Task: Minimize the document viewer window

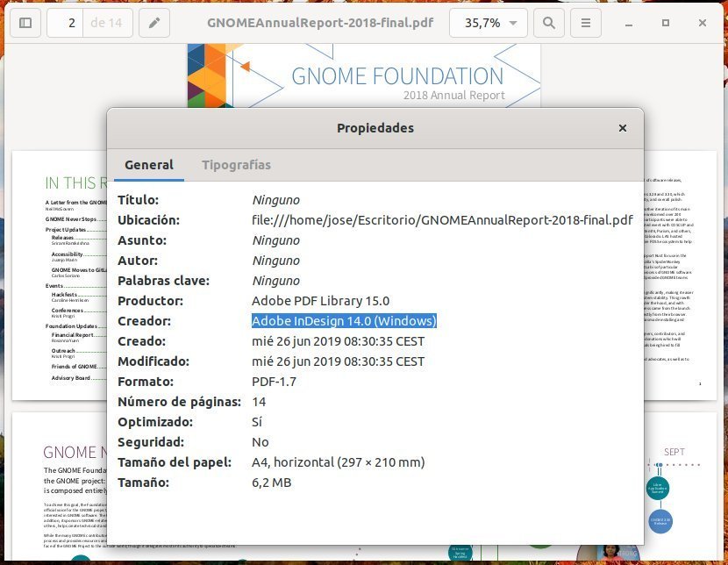Action: pos(629,24)
